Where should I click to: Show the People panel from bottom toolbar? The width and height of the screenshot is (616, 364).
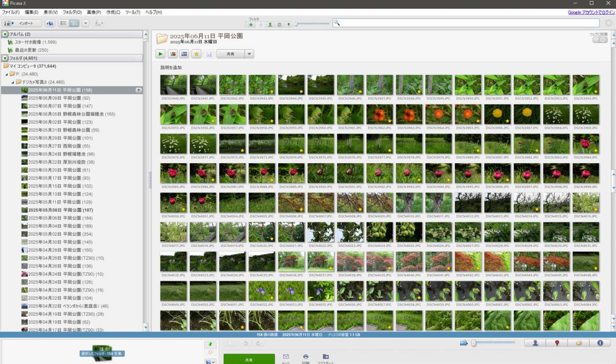pyautogui.click(x=535, y=343)
